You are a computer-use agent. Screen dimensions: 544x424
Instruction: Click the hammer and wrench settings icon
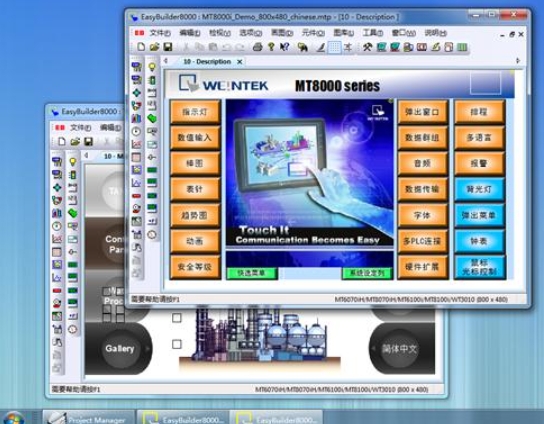tap(367, 47)
